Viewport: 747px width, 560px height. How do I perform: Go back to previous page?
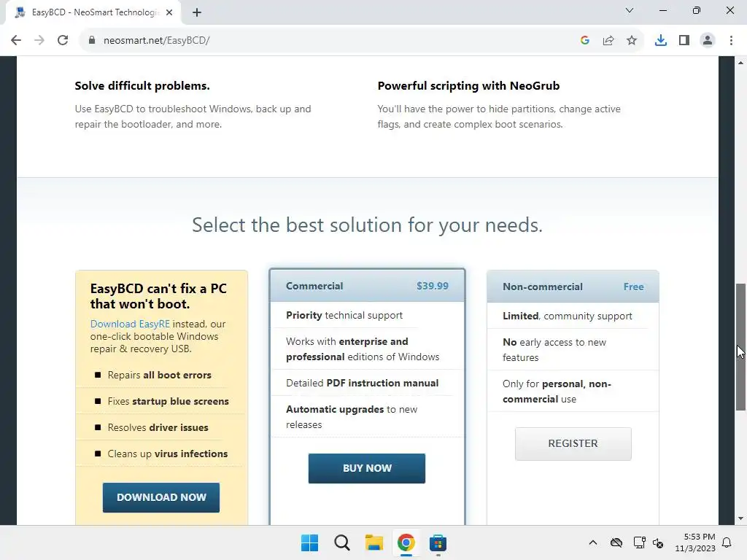coord(16,41)
